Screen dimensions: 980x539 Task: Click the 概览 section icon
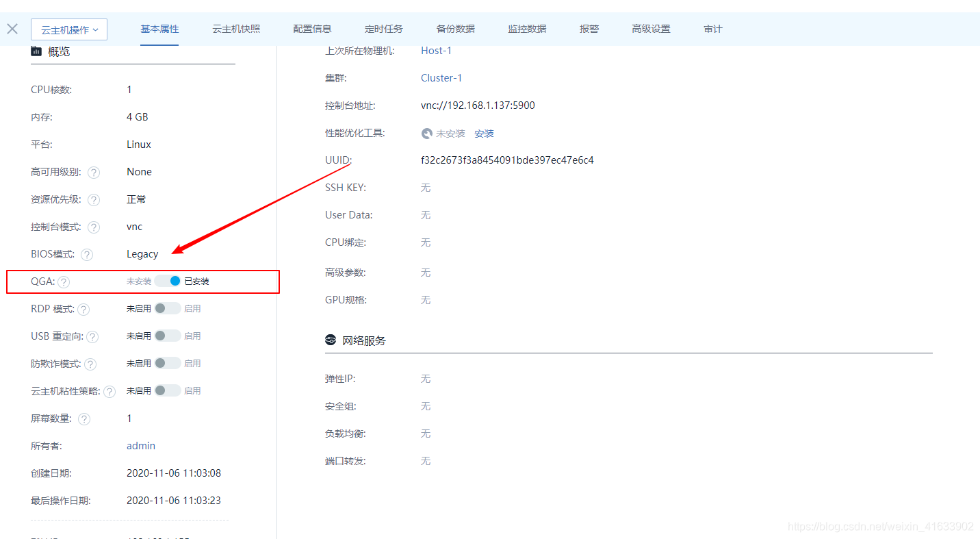[x=36, y=51]
